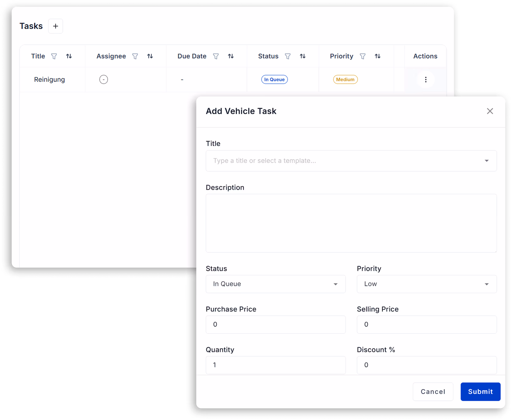
Task: Open the three-dot actions menu for Reinigung
Action: (x=426, y=80)
